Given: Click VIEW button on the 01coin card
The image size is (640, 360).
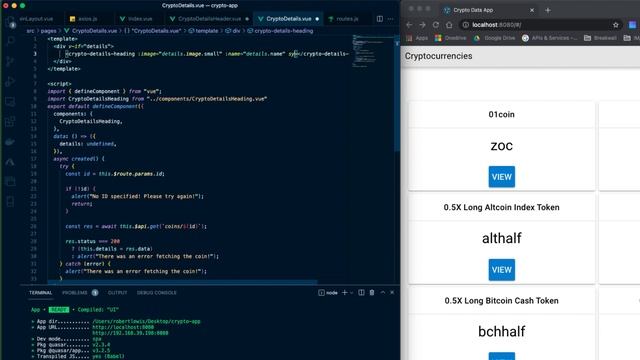Looking at the screenshot, I should (502, 177).
